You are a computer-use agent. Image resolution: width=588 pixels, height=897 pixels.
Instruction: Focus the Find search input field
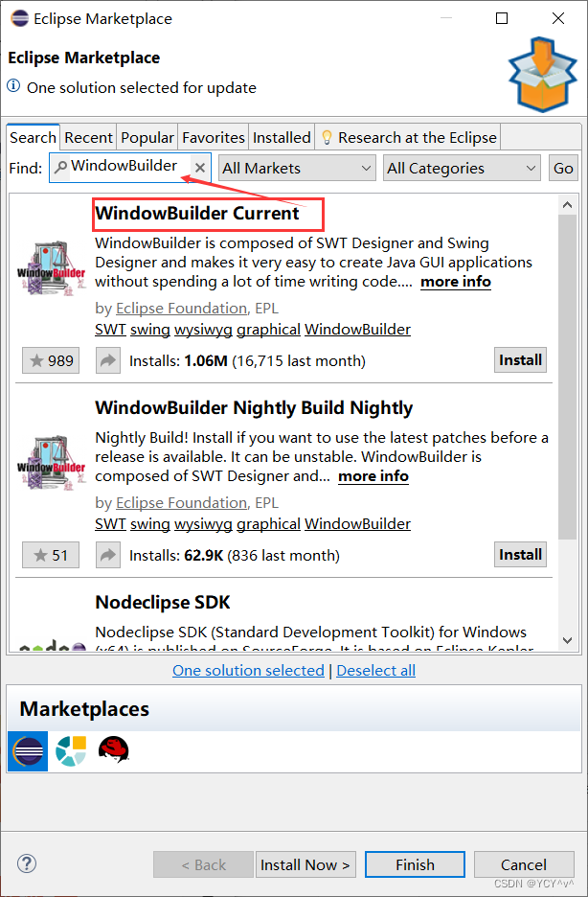[129, 168]
